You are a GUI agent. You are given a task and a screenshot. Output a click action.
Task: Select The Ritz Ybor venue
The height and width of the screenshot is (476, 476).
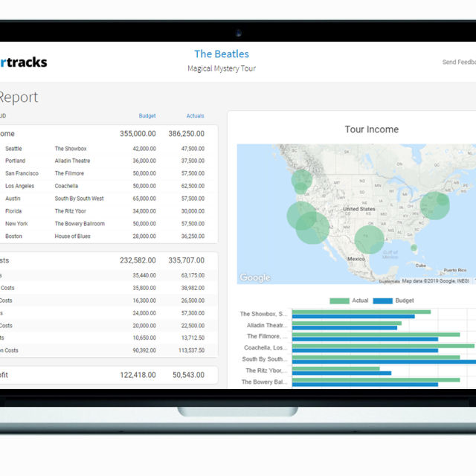(x=71, y=211)
